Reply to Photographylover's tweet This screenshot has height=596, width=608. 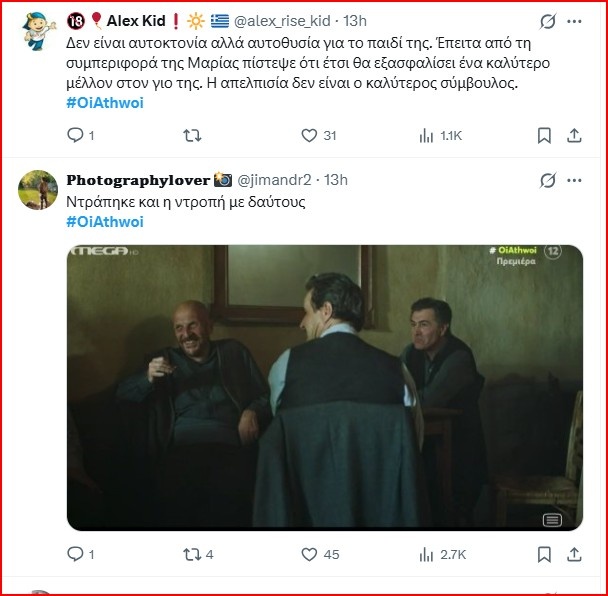(x=75, y=553)
